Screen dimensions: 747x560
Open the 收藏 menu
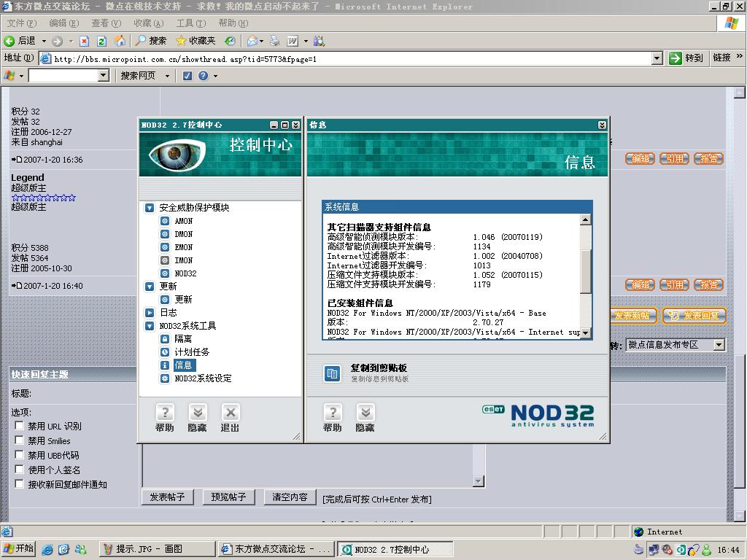pyautogui.click(x=149, y=23)
